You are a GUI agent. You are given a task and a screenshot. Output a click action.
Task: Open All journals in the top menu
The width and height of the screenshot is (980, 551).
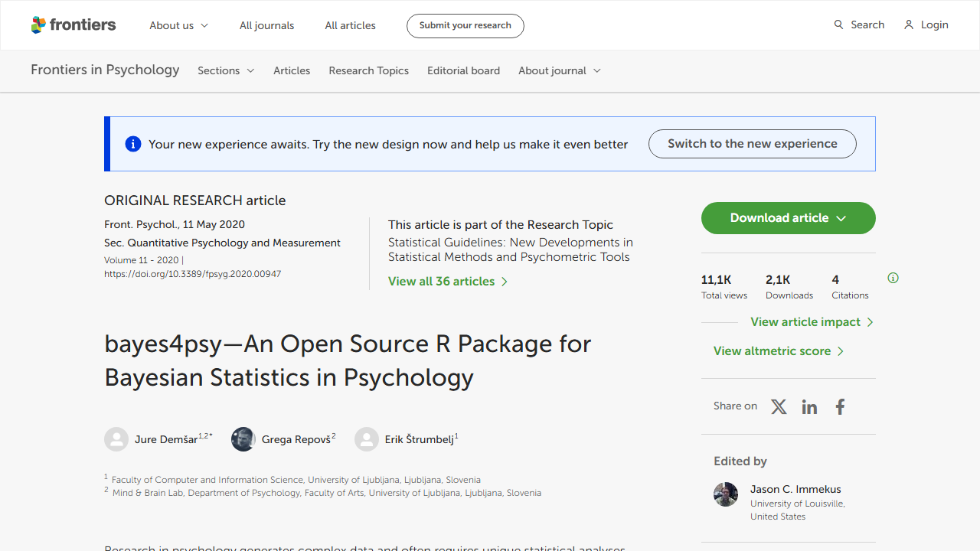(266, 25)
